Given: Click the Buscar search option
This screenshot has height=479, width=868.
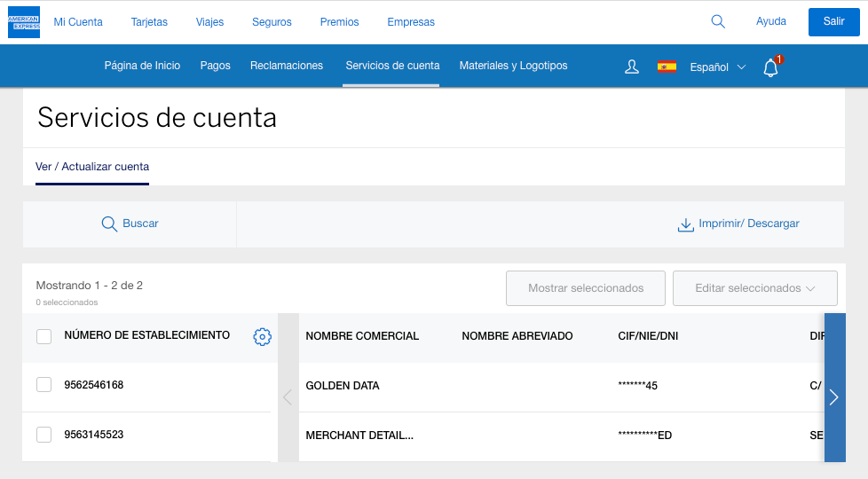Looking at the screenshot, I should coord(130,224).
